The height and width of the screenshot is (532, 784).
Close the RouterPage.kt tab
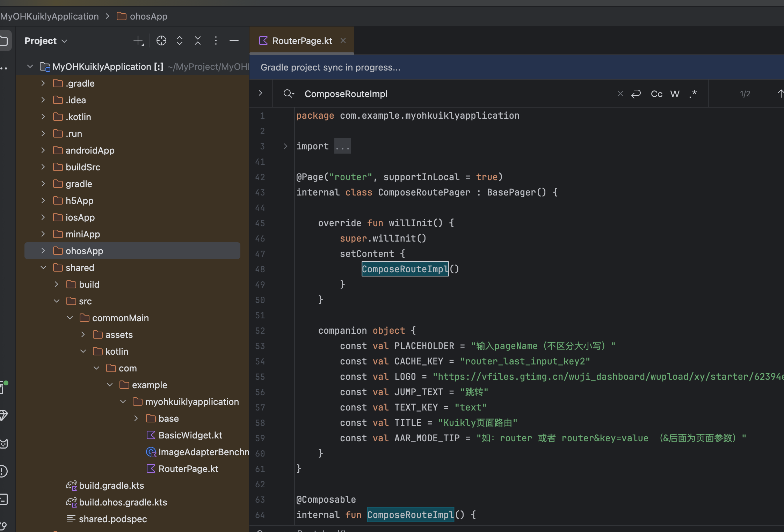[x=343, y=41]
